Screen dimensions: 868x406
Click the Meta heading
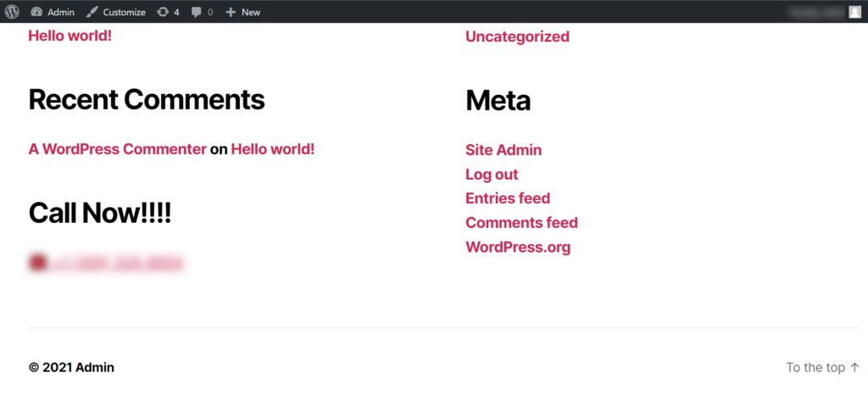[498, 101]
